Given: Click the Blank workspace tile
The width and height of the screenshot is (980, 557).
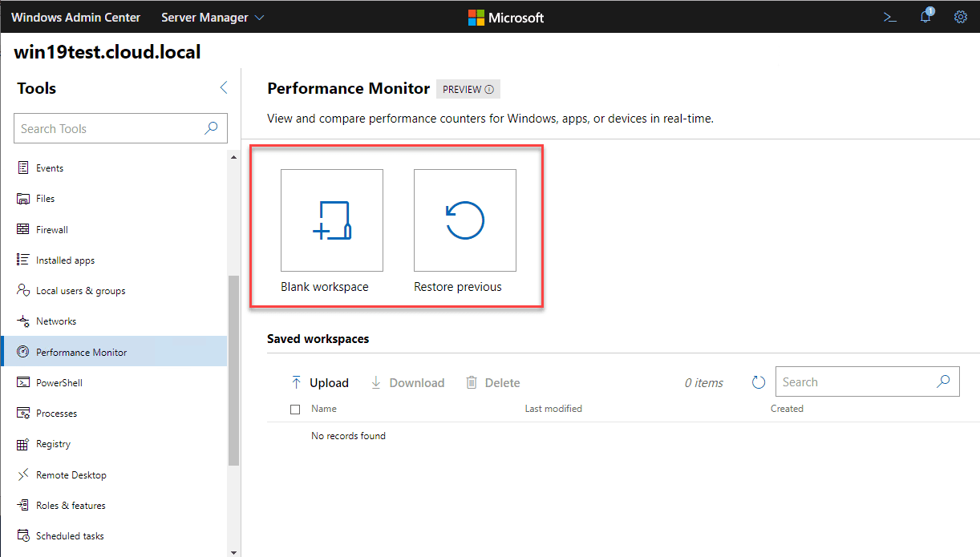Looking at the screenshot, I should pyautogui.click(x=332, y=220).
